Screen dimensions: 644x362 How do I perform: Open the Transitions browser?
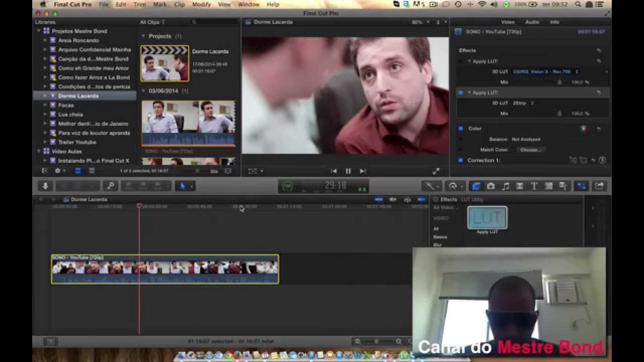(520, 186)
